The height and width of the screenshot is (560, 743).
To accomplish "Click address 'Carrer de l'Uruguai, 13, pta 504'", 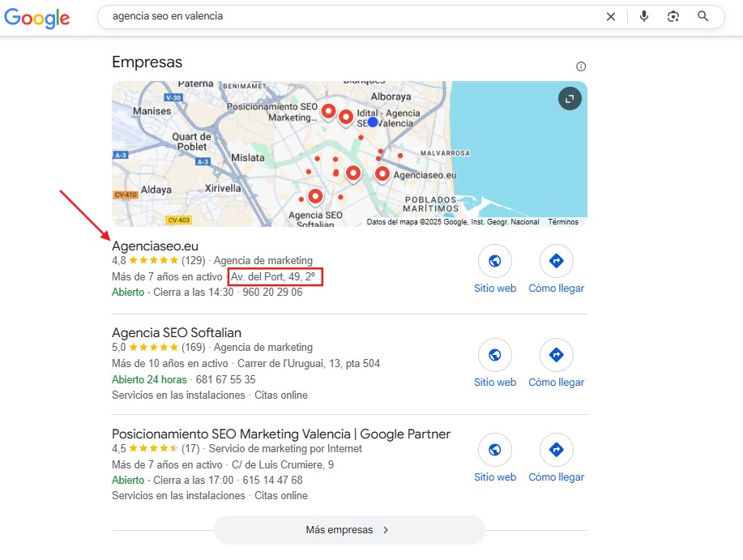I will tap(309, 363).
